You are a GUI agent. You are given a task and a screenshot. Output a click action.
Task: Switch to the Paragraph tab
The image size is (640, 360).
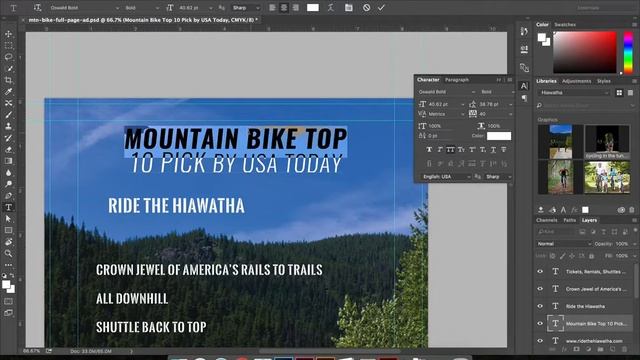point(457,80)
